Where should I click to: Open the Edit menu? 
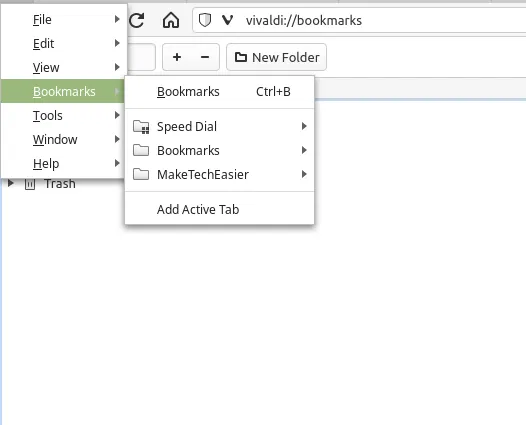pyautogui.click(x=64, y=44)
